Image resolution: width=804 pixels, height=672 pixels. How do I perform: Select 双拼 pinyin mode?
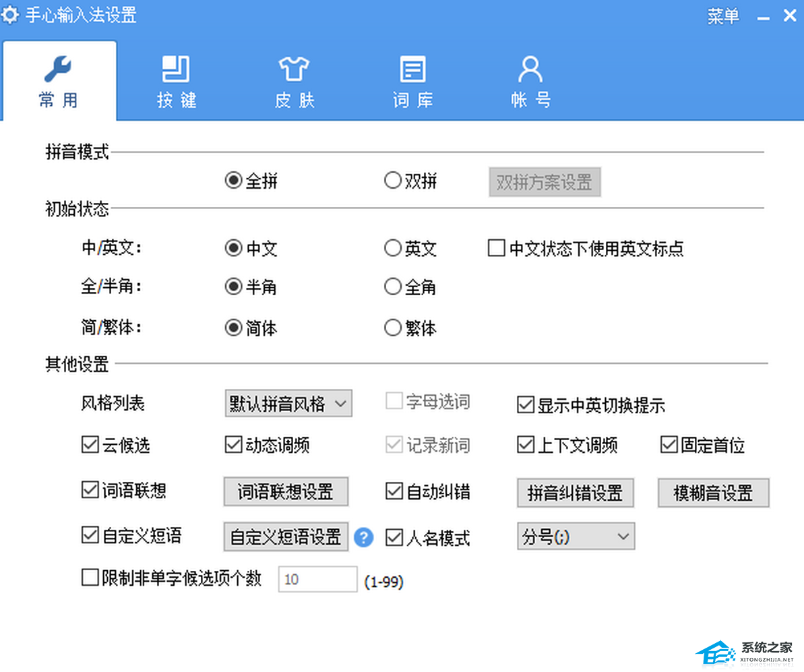coord(393,180)
